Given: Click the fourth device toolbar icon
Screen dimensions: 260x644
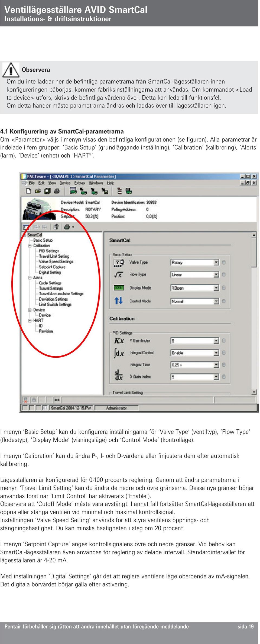Looking at the screenshot, I should pos(105,192).
